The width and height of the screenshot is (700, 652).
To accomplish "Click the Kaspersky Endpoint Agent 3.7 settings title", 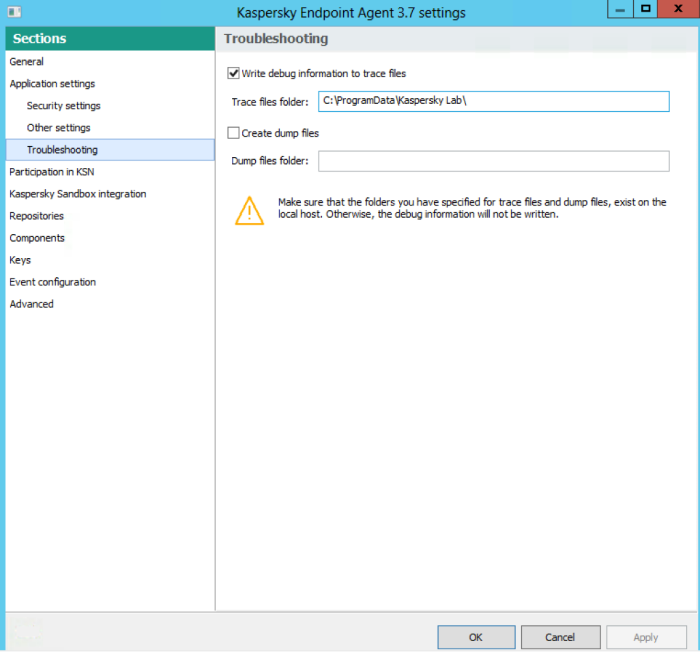I will (351, 13).
